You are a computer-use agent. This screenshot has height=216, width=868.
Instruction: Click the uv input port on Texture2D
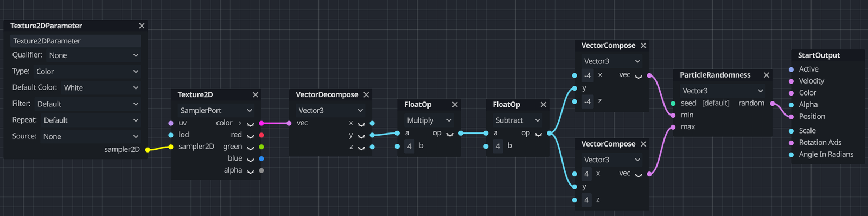[171, 123]
